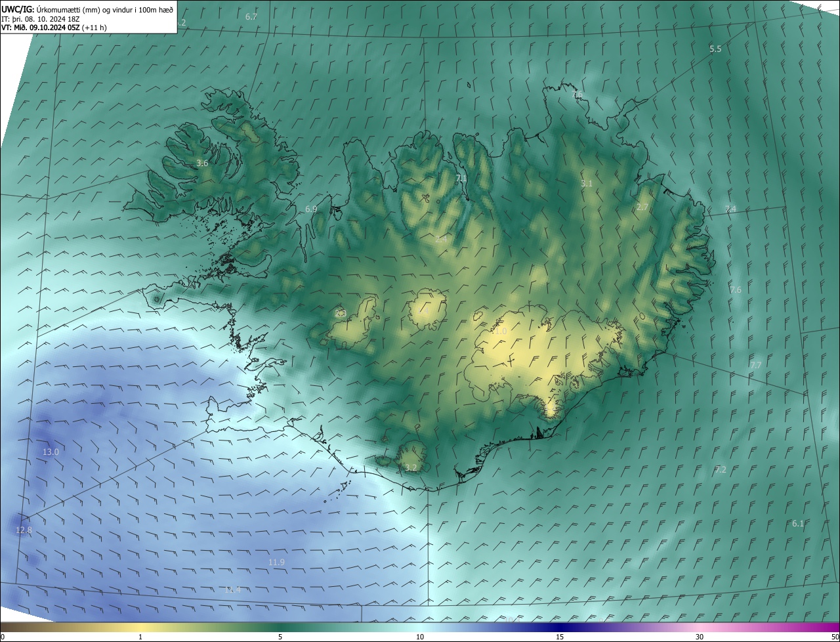Image resolution: width=840 pixels, height=642 pixels.
Task: Click the 6.9 value label
Action: pyautogui.click(x=311, y=209)
